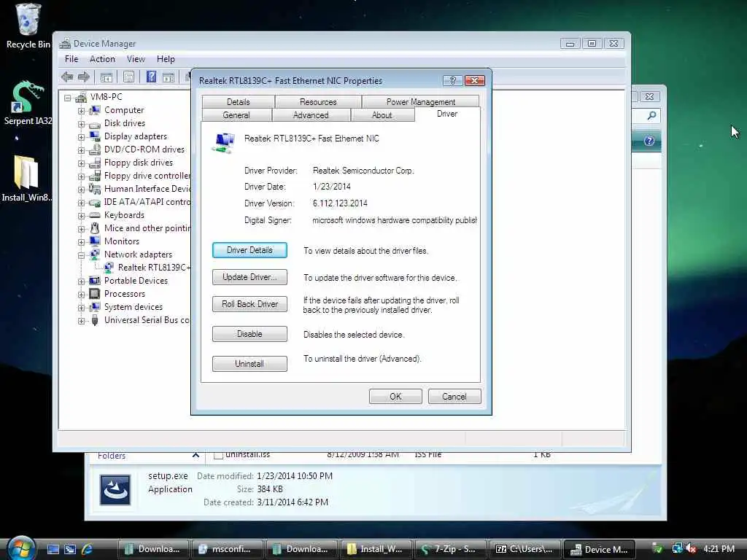This screenshot has height=560, width=747.
Task: Collapse the Network adapters tree node
Action: tap(81, 255)
